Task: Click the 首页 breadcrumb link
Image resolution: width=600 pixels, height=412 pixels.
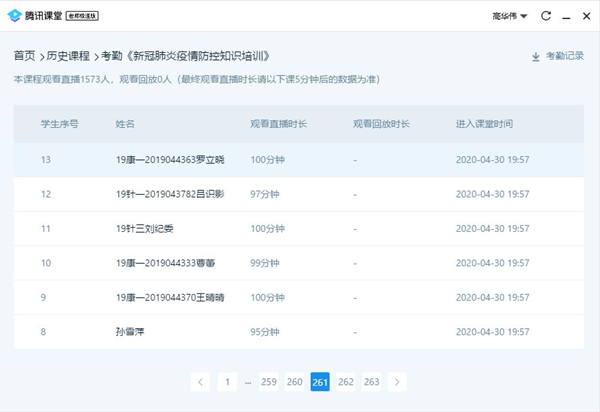Action: click(24, 56)
